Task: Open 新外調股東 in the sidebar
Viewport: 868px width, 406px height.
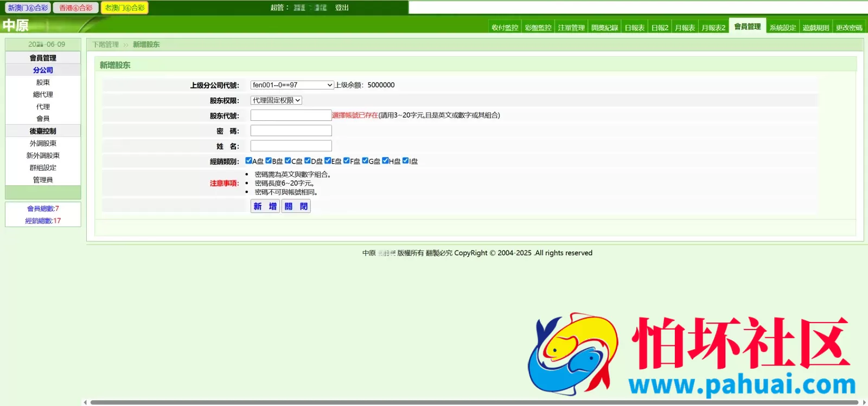Action: (x=43, y=156)
